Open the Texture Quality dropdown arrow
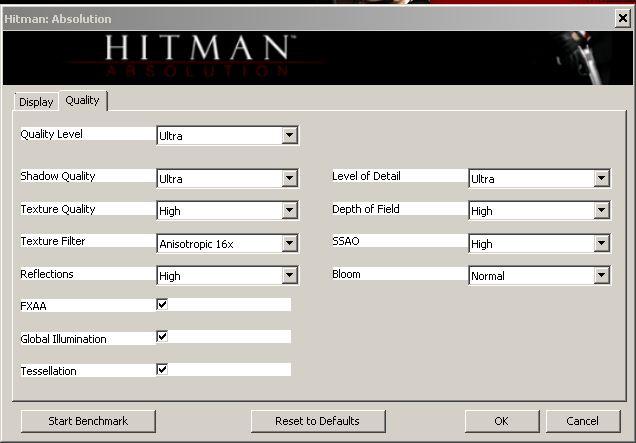636x443 pixels. [290, 210]
